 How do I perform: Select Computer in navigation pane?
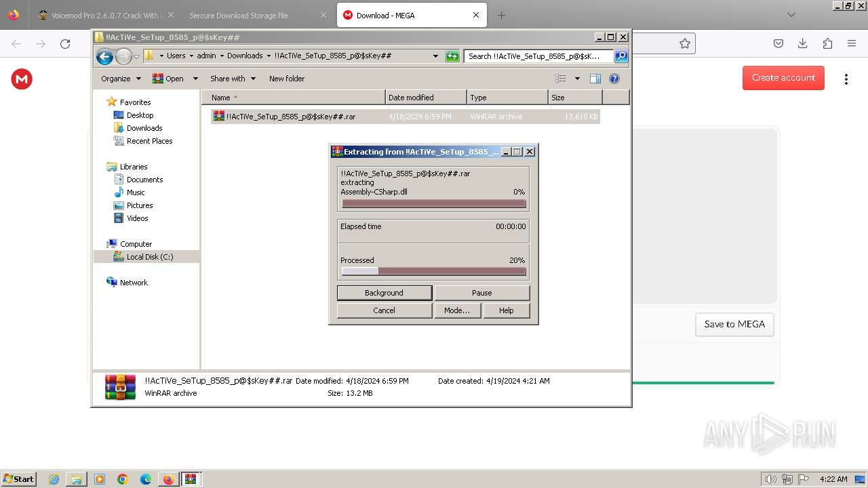coord(136,244)
